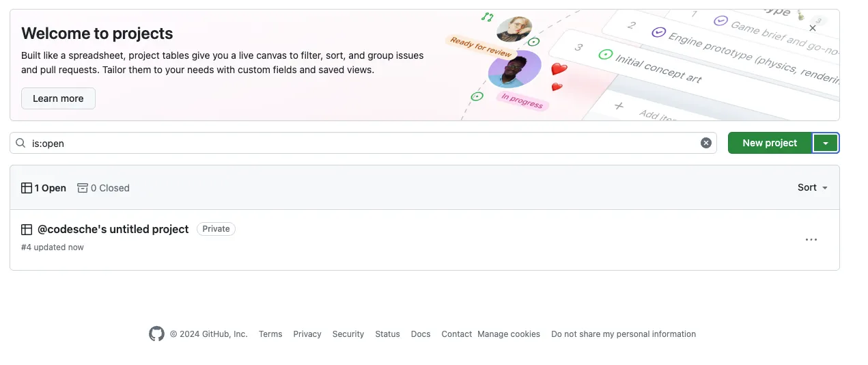This screenshot has width=868, height=365.
Task: Open @codesche's untitled project
Action: click(113, 229)
